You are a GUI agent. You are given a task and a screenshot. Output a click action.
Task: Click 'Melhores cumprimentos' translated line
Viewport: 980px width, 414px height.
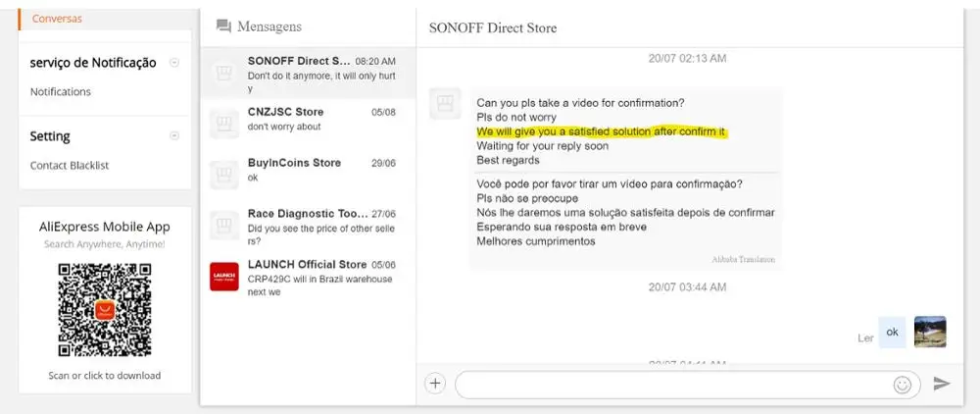[536, 240]
